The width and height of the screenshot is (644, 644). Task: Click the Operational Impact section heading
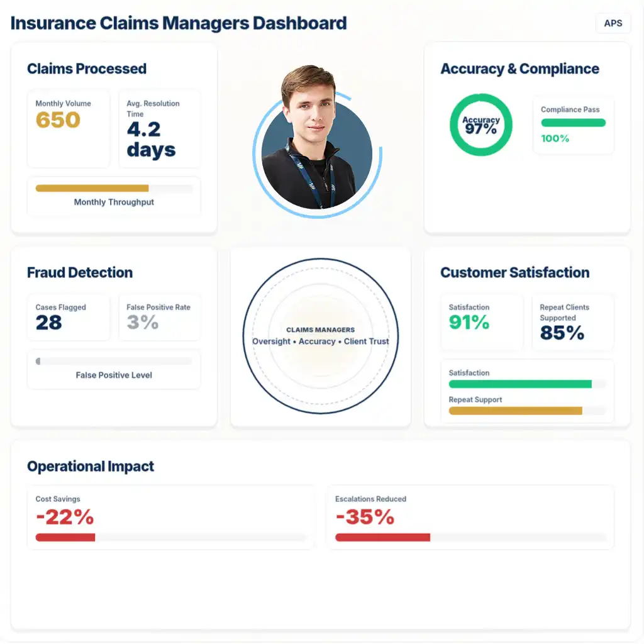pyautogui.click(x=91, y=467)
